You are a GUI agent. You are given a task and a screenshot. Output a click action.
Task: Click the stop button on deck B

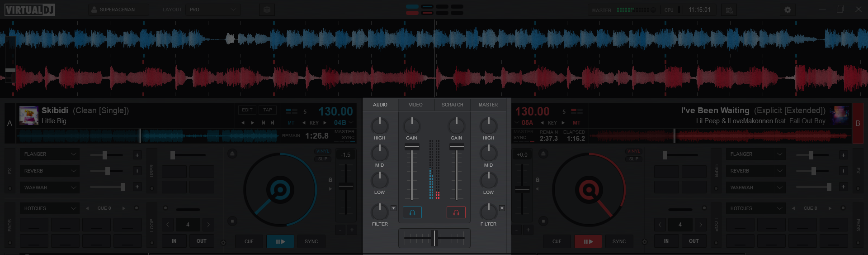(x=543, y=221)
